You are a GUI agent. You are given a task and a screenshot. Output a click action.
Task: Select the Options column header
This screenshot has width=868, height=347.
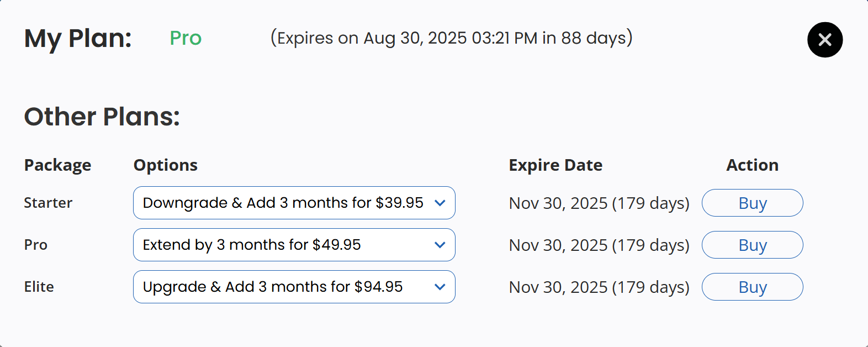[166, 165]
